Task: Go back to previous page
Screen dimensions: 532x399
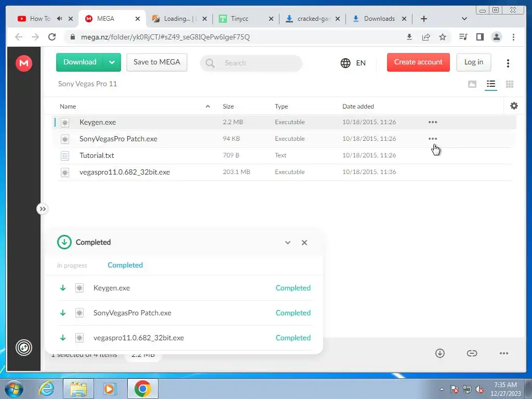Action: 19,37
